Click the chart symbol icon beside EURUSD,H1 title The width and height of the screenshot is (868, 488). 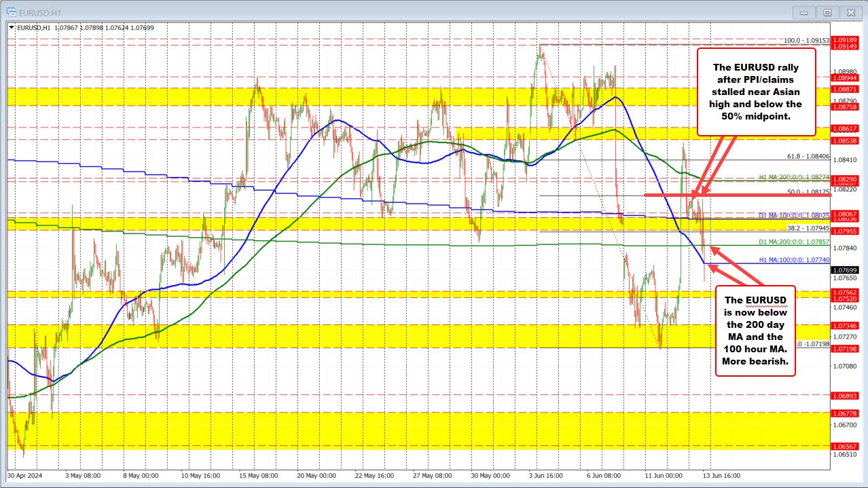[x=12, y=12]
